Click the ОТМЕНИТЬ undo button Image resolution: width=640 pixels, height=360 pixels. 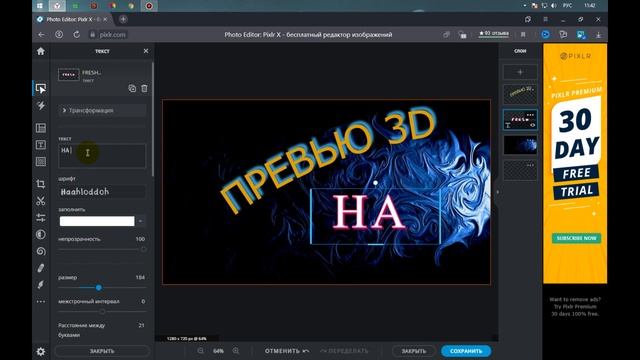pos(287,351)
